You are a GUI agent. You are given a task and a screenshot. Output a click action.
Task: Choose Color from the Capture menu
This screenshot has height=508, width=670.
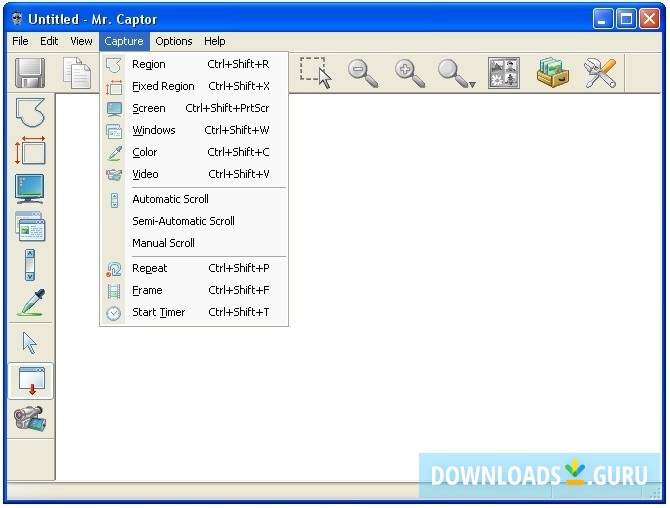pos(194,152)
